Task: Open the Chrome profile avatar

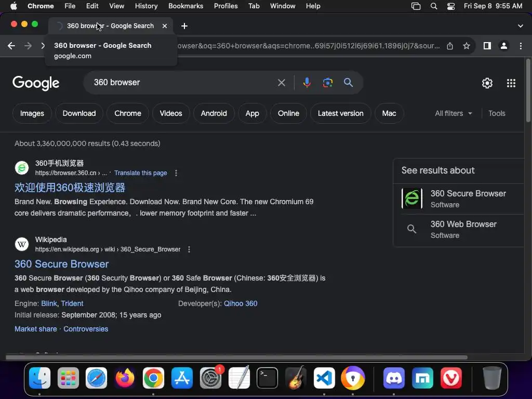Action: pyautogui.click(x=504, y=46)
